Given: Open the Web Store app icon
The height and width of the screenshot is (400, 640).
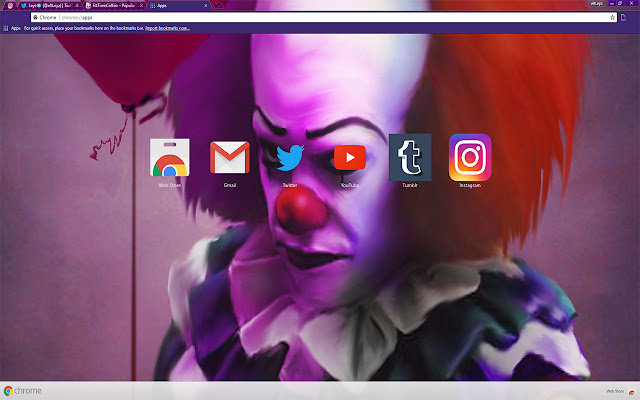Looking at the screenshot, I should tap(169, 158).
